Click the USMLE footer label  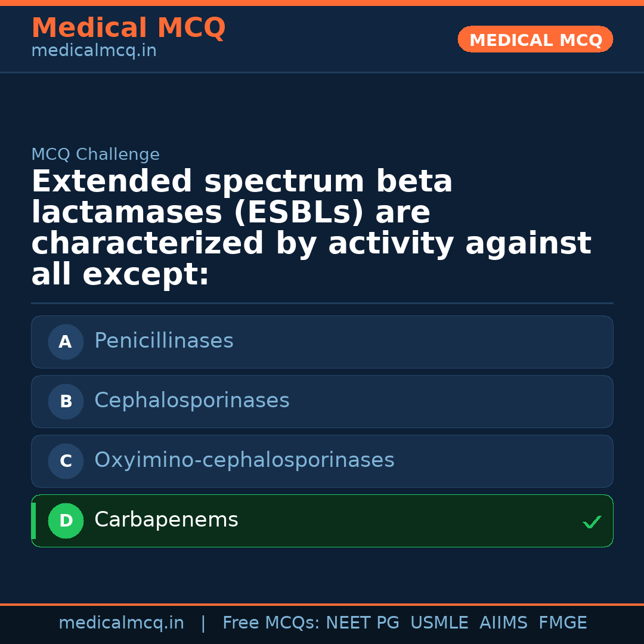pyautogui.click(x=439, y=623)
